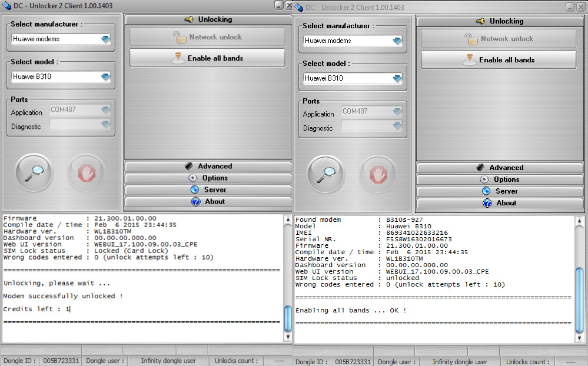The width and height of the screenshot is (588, 366).
Task: Click the left log scroll-down arrow
Action: (288, 337)
